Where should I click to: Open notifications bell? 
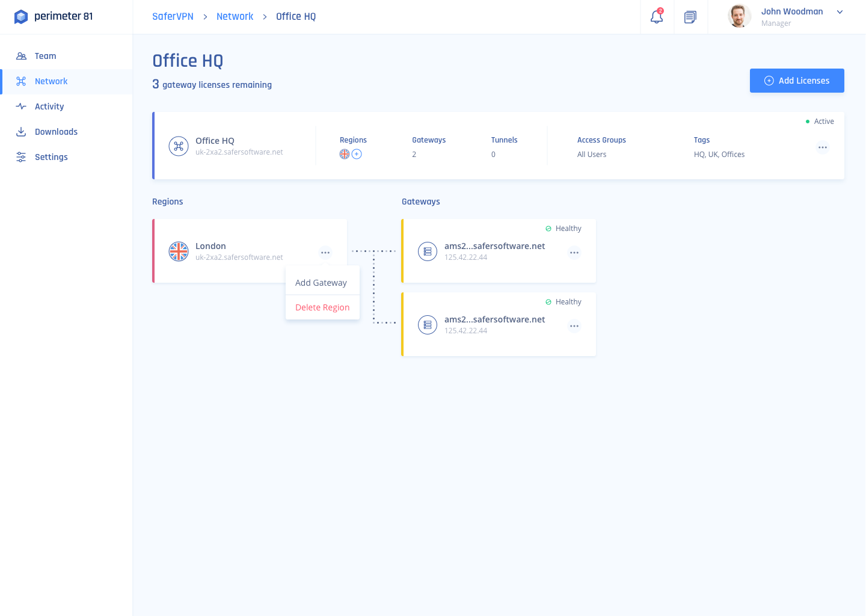pyautogui.click(x=657, y=17)
